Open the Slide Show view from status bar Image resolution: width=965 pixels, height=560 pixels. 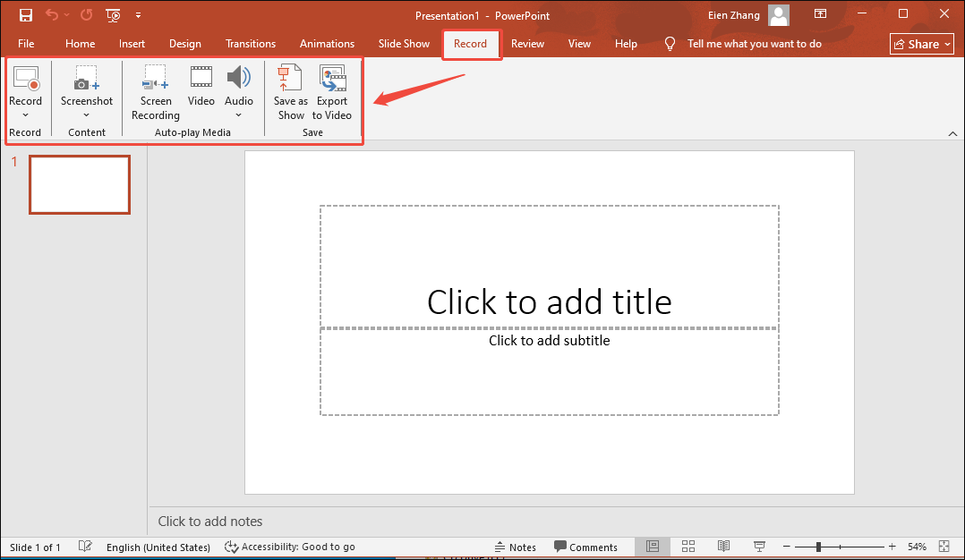pyautogui.click(x=758, y=546)
